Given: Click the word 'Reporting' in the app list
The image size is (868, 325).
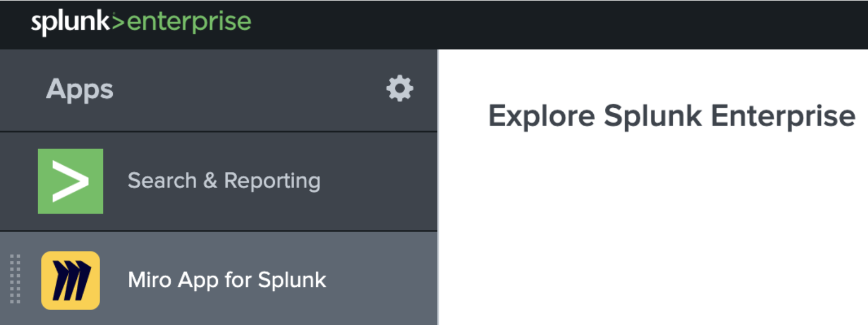Looking at the screenshot, I should pyautogui.click(x=272, y=181).
